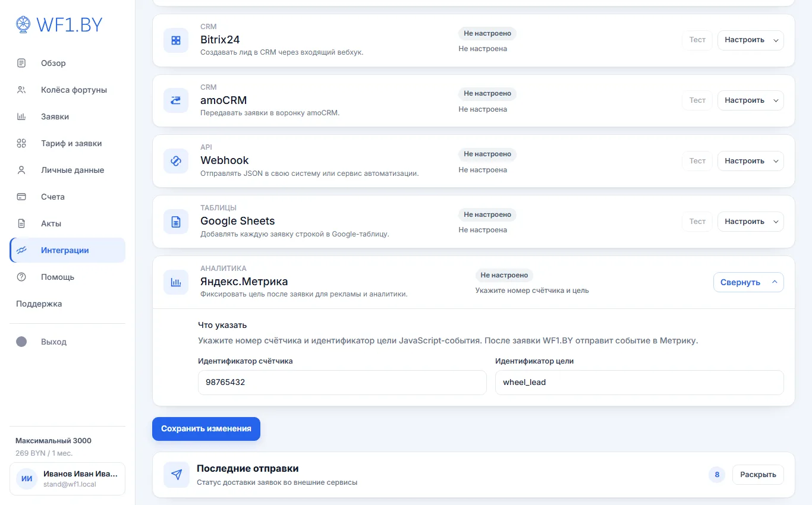The image size is (812, 505).
Task: Click the grey circle icon beside Выход
Action: click(x=21, y=342)
